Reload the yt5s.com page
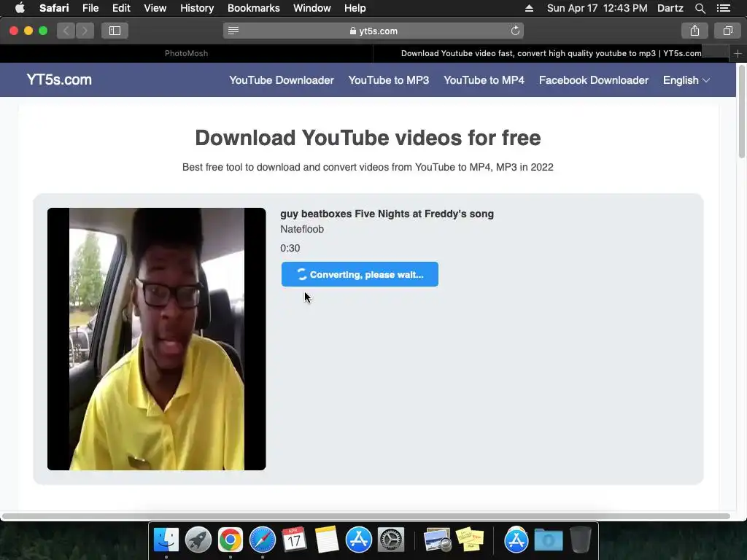Image resolution: width=747 pixels, height=560 pixels. (515, 31)
